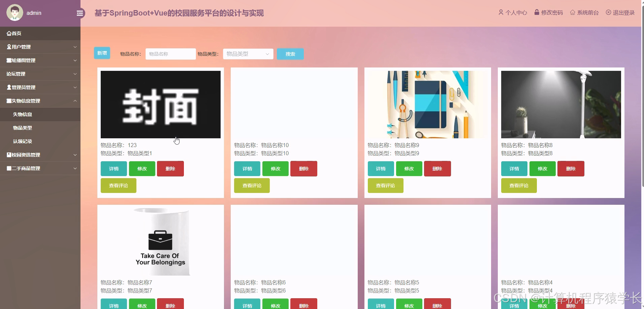Click 查看评论 on item 123
The width and height of the screenshot is (644, 309).
coord(118,185)
